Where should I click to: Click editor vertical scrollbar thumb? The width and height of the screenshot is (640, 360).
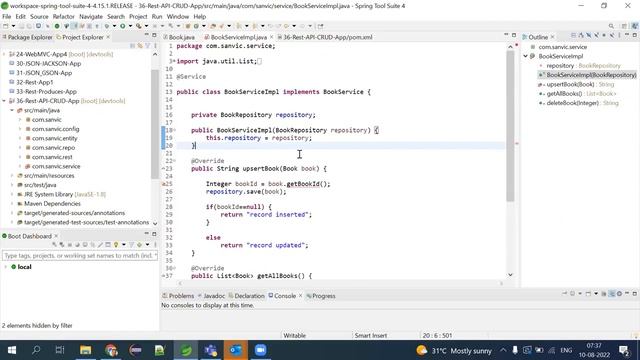point(510,127)
